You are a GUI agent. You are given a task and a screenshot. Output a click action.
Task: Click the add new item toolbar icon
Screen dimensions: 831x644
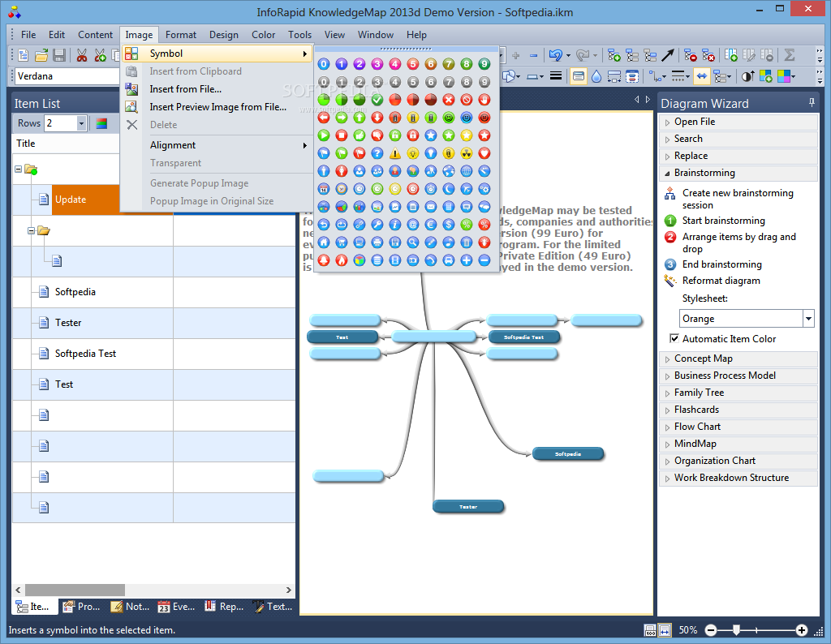tap(614, 55)
